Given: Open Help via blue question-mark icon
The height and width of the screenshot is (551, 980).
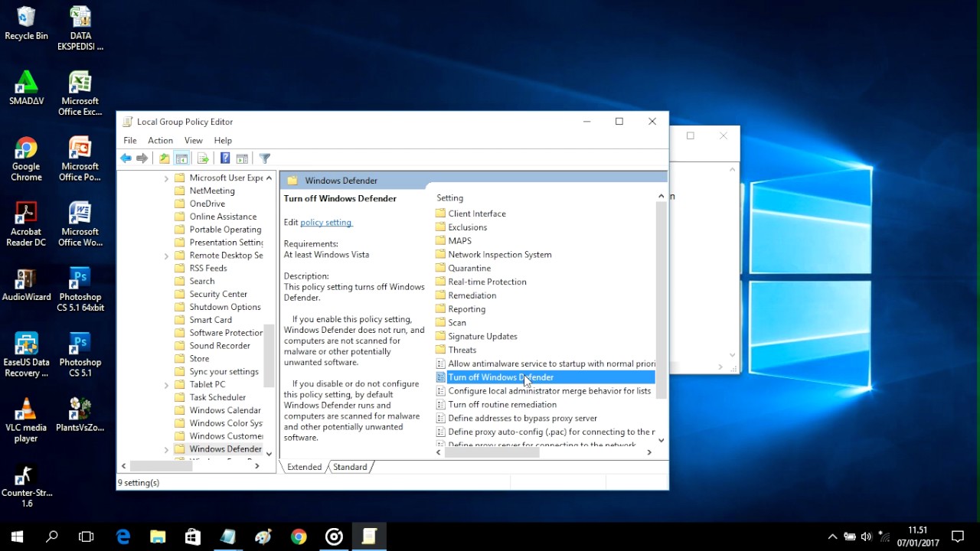Looking at the screenshot, I should tap(225, 158).
